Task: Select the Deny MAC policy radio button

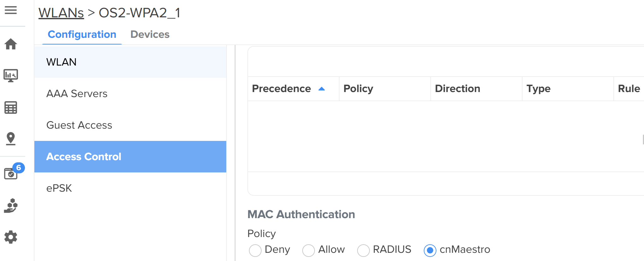Action: [x=255, y=251]
